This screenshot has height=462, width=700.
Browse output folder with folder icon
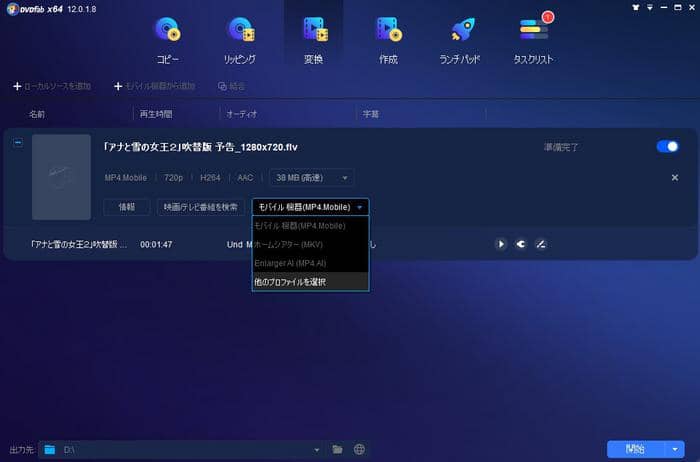point(338,450)
